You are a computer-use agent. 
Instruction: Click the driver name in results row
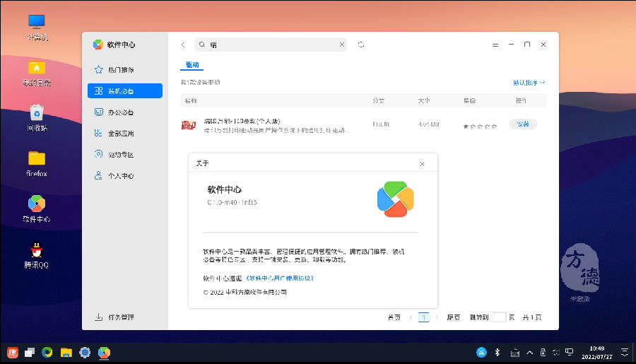[x=242, y=121]
